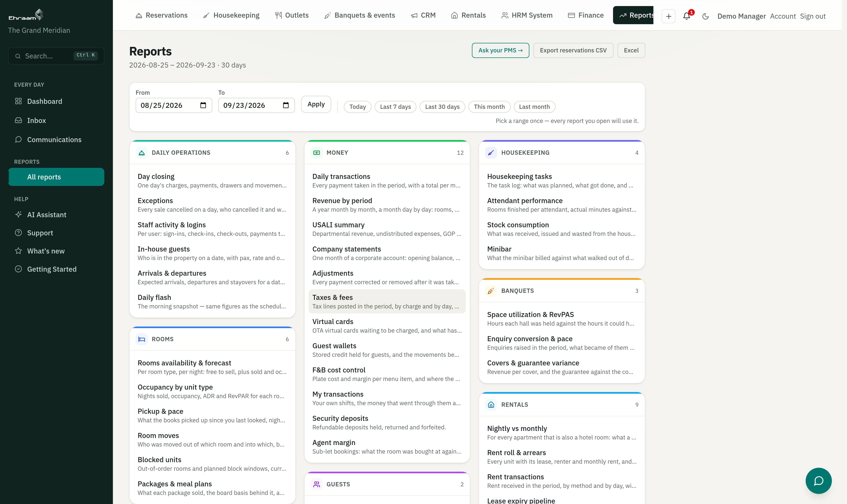The image size is (847, 504).
Task: Open Getting Started in sidebar
Action: 56,269
